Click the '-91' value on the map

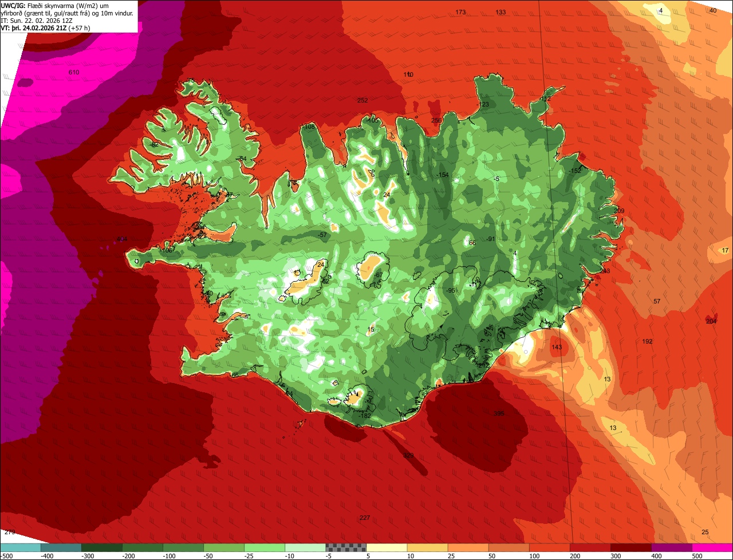pos(490,239)
